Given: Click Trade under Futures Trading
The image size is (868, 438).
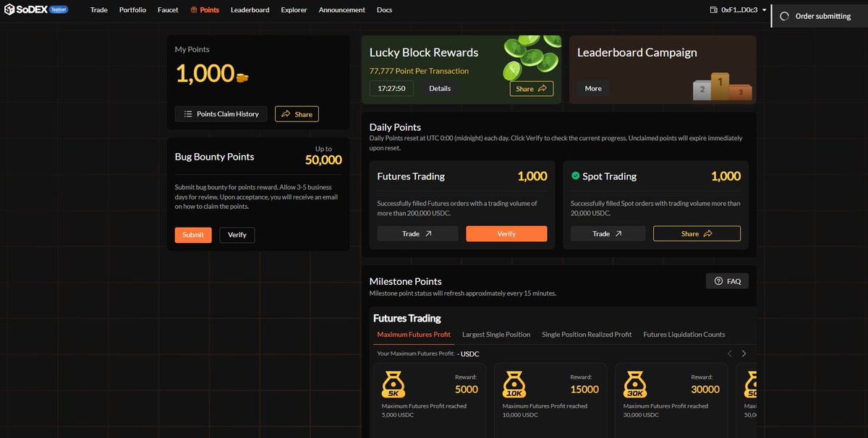Looking at the screenshot, I should pyautogui.click(x=417, y=233).
